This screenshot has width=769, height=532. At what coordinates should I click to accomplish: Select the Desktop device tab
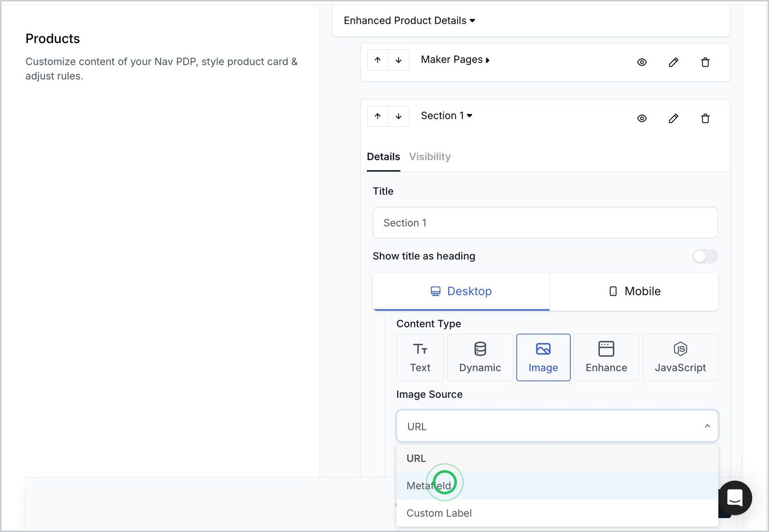point(461,291)
